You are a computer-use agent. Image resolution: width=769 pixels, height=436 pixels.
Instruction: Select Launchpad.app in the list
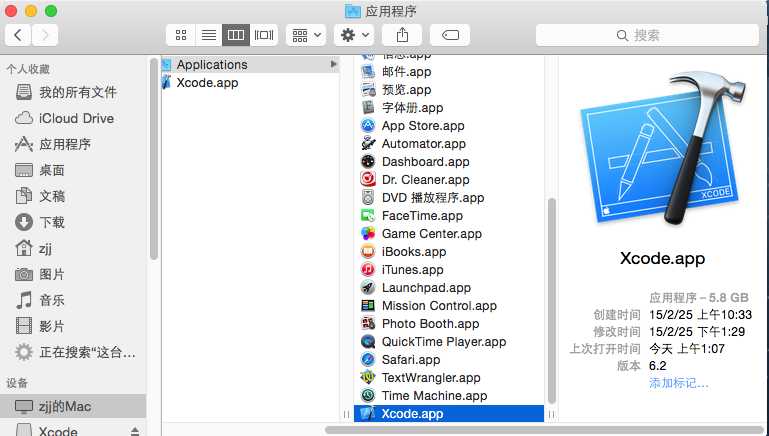coord(449,287)
